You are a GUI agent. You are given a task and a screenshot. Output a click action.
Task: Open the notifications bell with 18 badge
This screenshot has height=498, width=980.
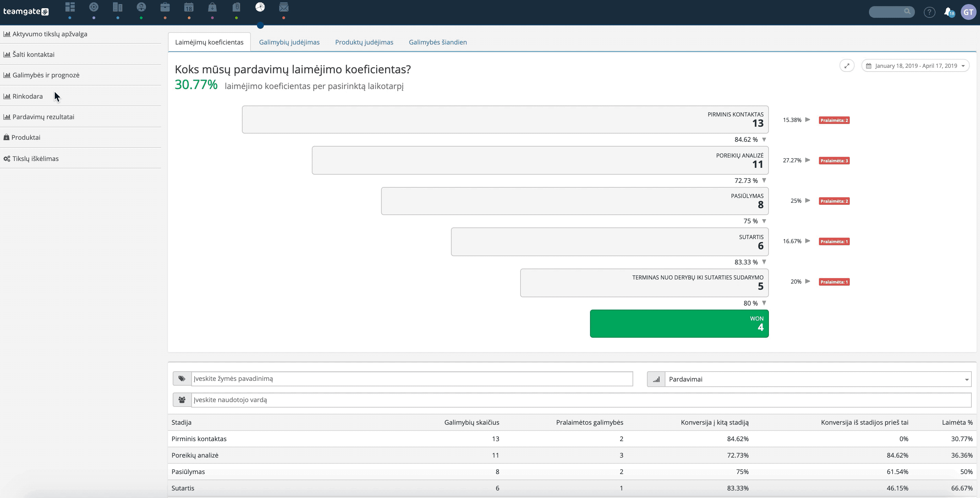tap(949, 12)
